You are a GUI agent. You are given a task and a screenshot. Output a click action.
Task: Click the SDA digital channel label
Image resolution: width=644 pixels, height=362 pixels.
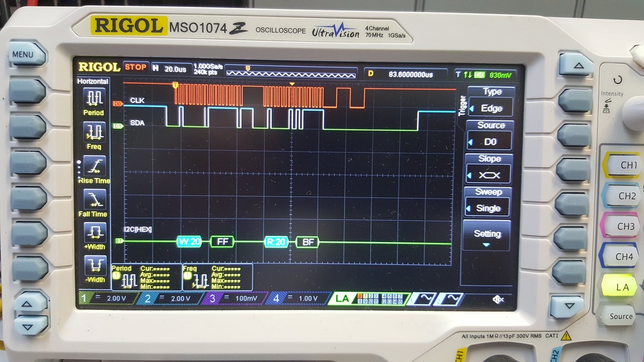point(137,123)
